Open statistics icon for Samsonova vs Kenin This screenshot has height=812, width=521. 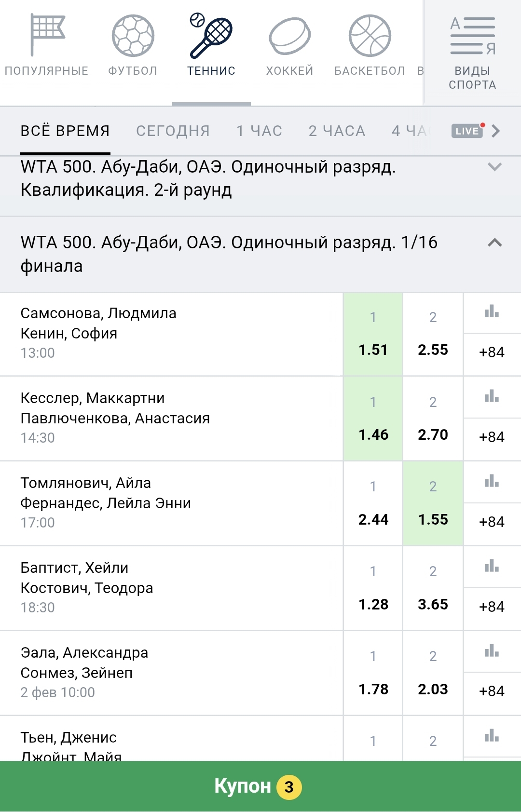point(492,312)
